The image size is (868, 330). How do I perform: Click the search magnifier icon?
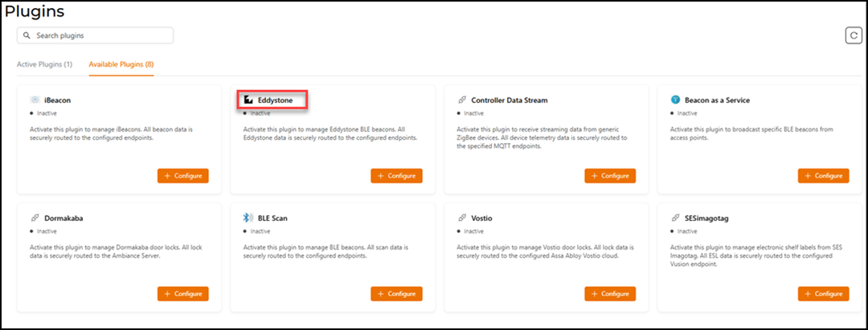pyautogui.click(x=27, y=35)
